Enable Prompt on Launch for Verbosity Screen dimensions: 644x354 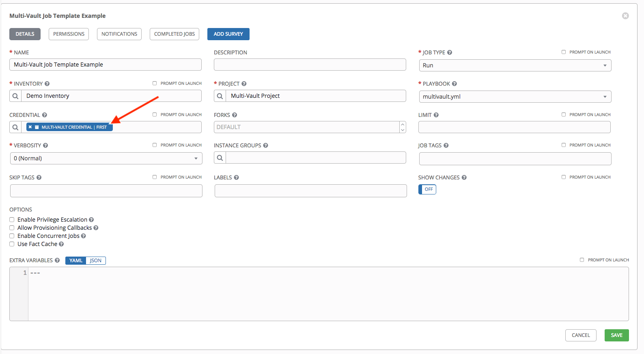point(155,145)
